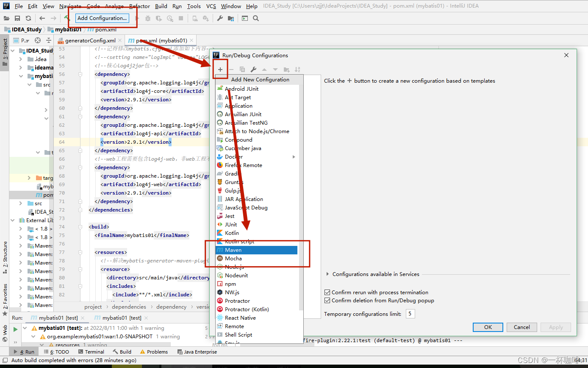
Task: Click the plus Add New Configuration icon
Action: (x=220, y=70)
